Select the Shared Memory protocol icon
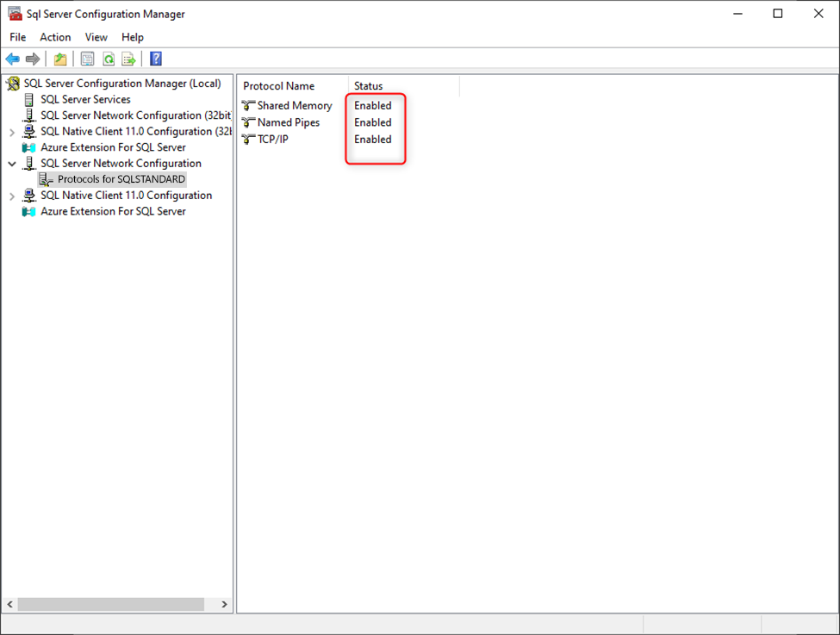This screenshot has width=840, height=635. (249, 106)
